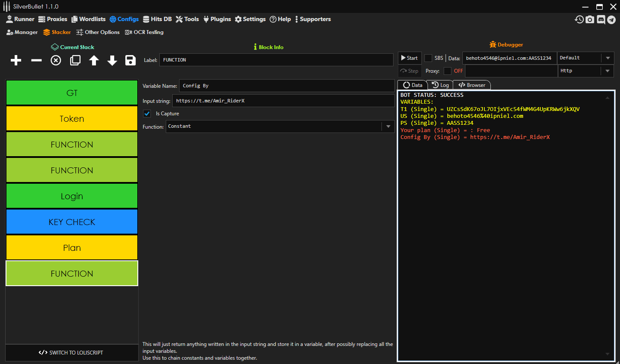Image resolution: width=620 pixels, height=364 pixels.
Task: Uncheck the Is Capture checkbox
Action: coord(147,114)
